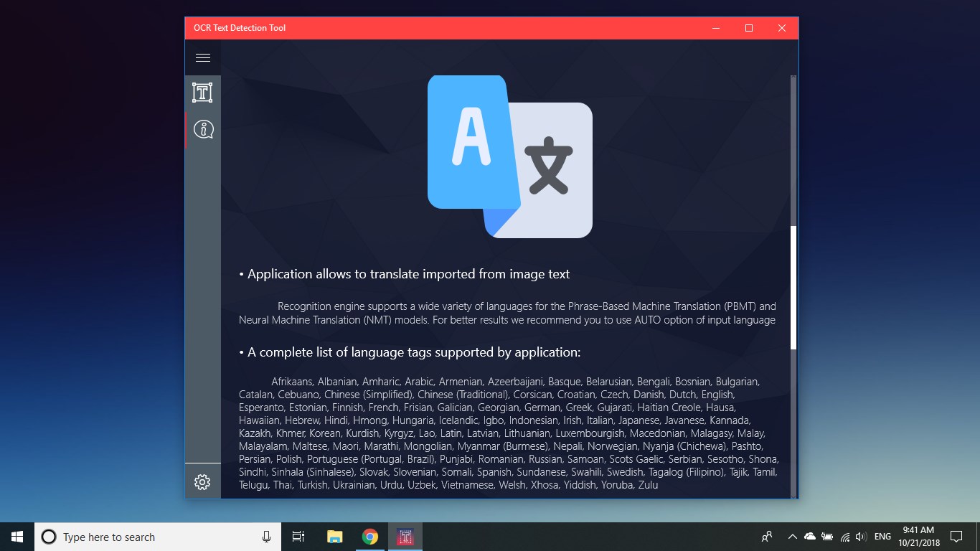Minimize the OCR Text Detection Tool window
980x551 pixels.
716,28
